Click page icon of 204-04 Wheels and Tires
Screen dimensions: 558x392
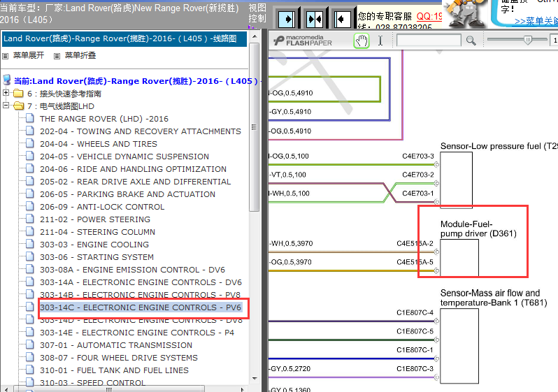30,143
